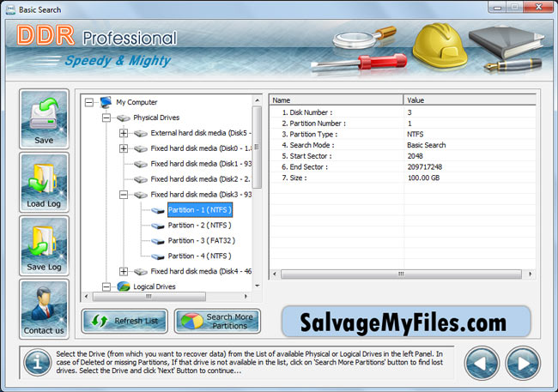Select External hard disk media Disk5
This screenshot has width=558, height=392.
click(x=201, y=133)
